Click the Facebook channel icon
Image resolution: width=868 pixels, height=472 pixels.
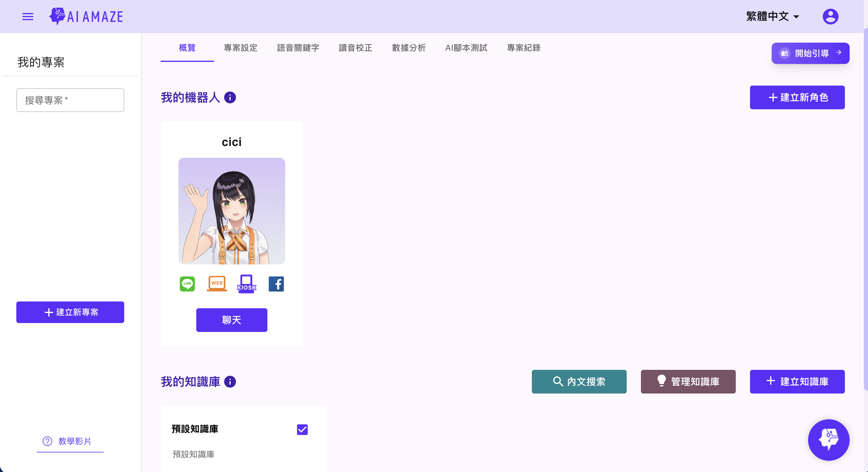(276, 284)
